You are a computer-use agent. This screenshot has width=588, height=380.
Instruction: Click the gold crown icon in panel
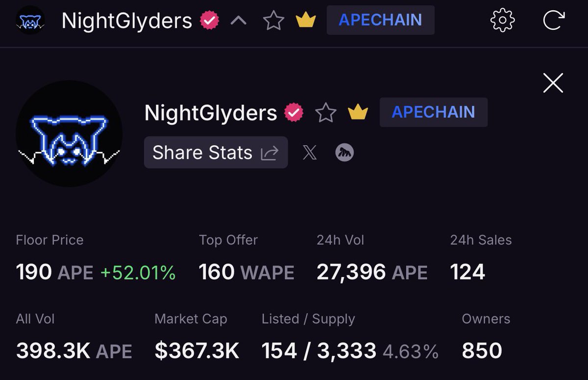click(x=358, y=112)
